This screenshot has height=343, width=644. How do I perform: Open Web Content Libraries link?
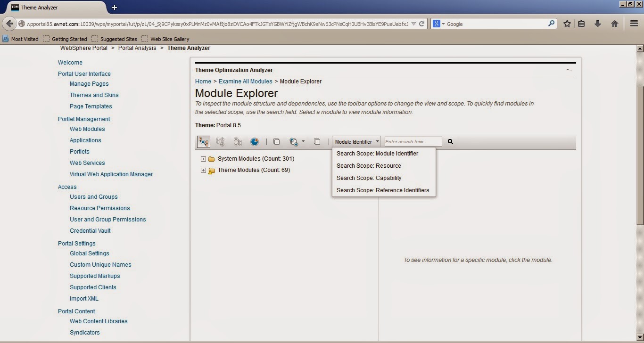point(99,321)
